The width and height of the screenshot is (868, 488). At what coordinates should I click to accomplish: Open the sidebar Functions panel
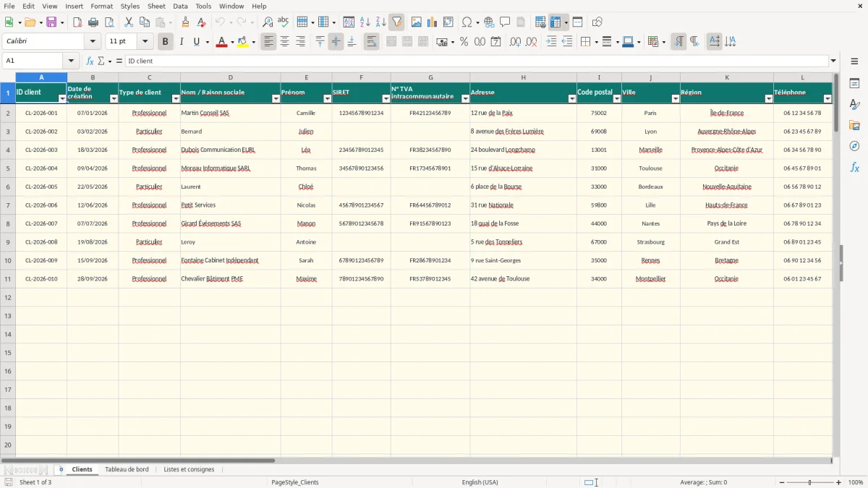click(x=854, y=168)
